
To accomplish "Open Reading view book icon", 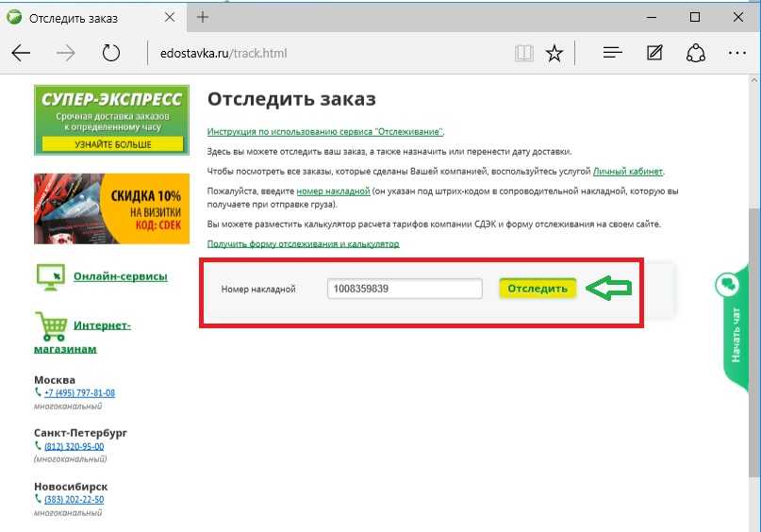I will (x=523, y=54).
